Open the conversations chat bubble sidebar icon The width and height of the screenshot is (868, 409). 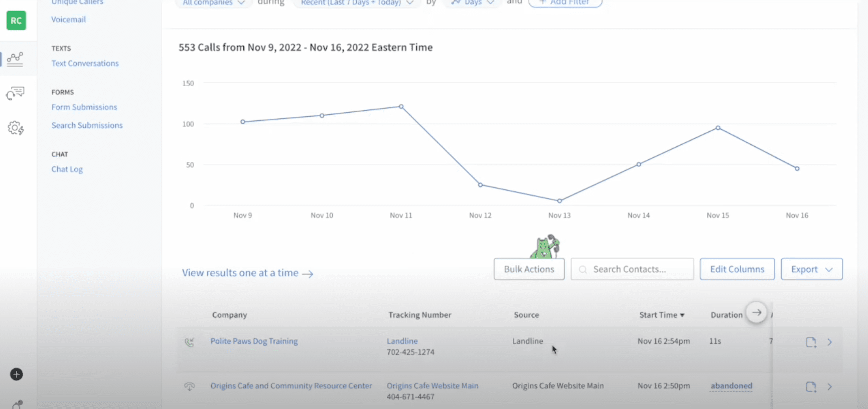[x=15, y=93]
